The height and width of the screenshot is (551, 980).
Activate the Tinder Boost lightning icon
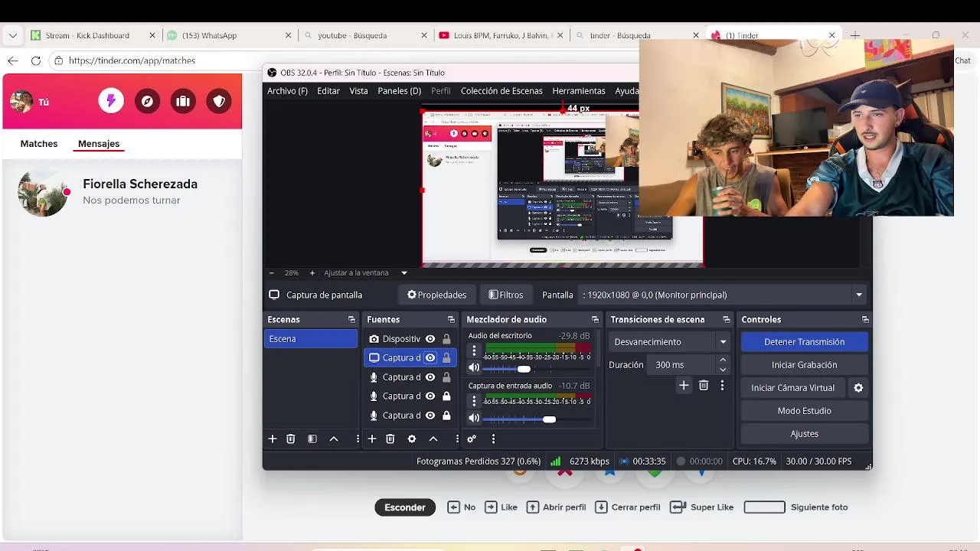coord(111,101)
